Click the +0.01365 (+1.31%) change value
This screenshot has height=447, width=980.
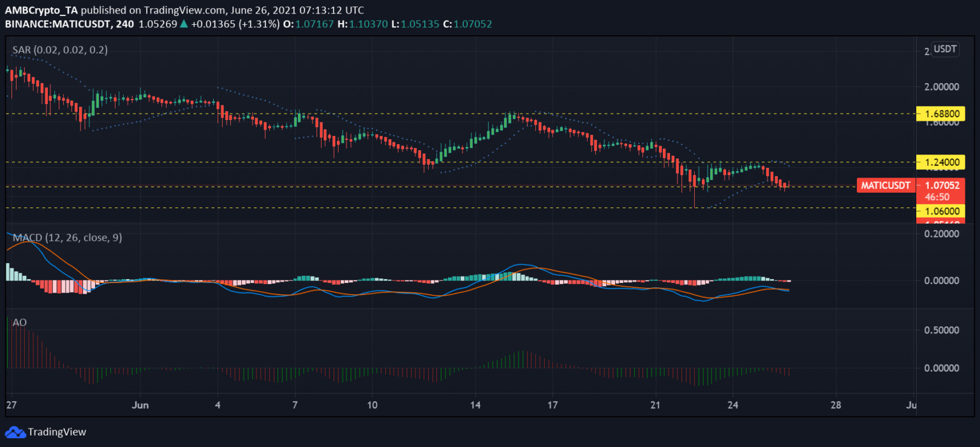tap(235, 24)
